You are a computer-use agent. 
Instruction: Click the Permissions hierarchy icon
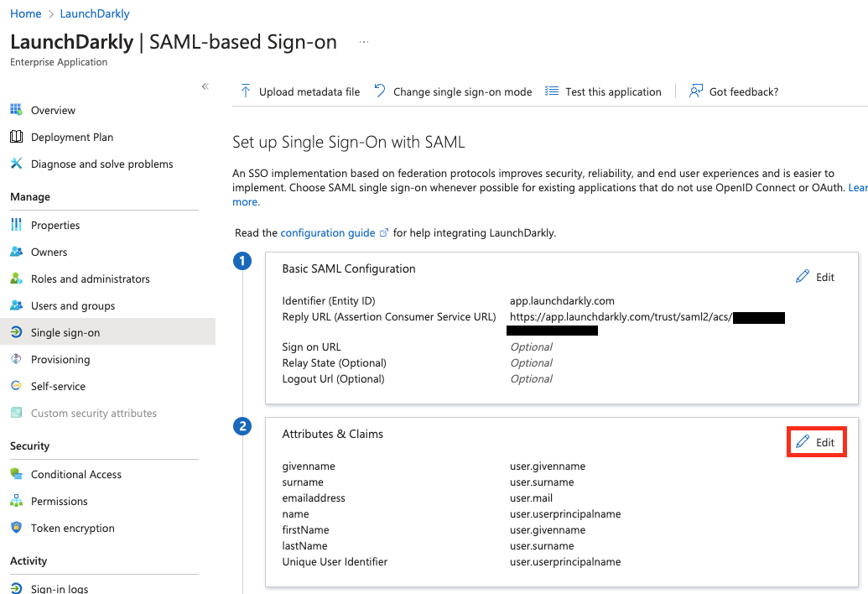tap(16, 501)
